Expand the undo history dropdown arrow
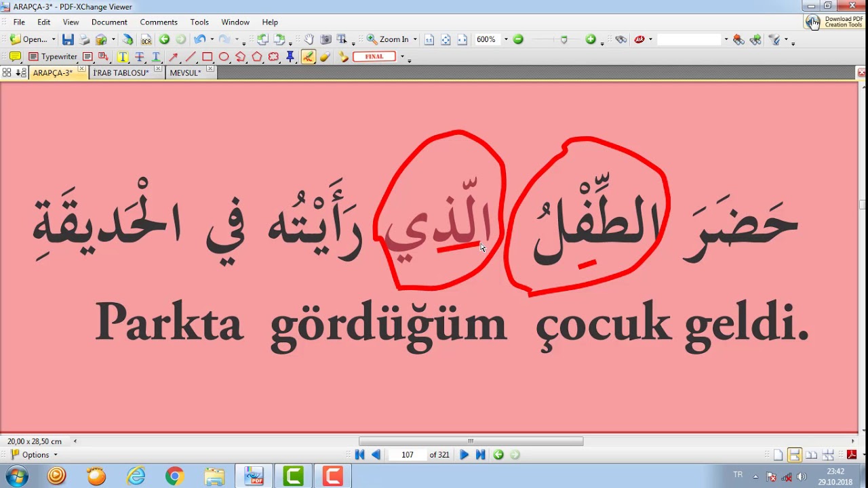Screen dimensions: 868x488 click(x=212, y=39)
